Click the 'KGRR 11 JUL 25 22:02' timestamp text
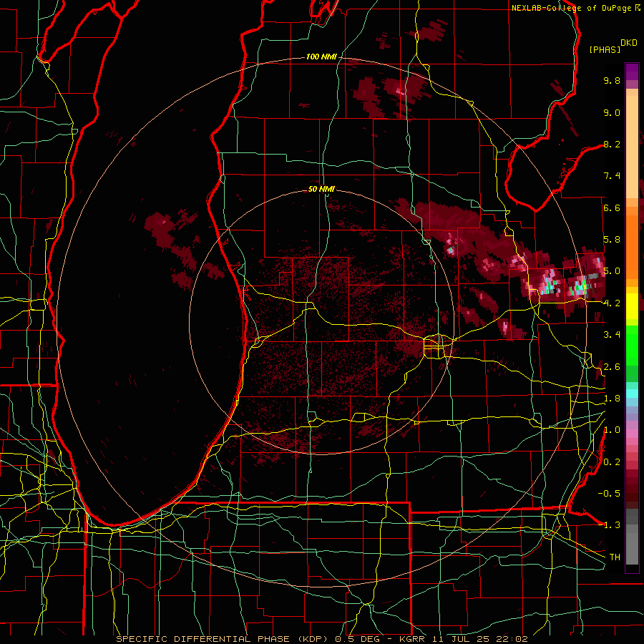This screenshot has height=644, width=644. 463,639
